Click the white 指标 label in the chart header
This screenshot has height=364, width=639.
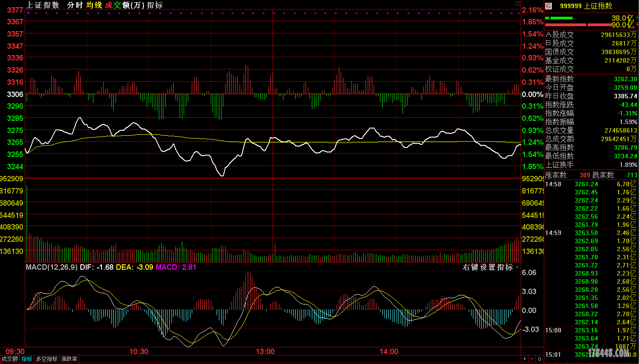[155, 5]
